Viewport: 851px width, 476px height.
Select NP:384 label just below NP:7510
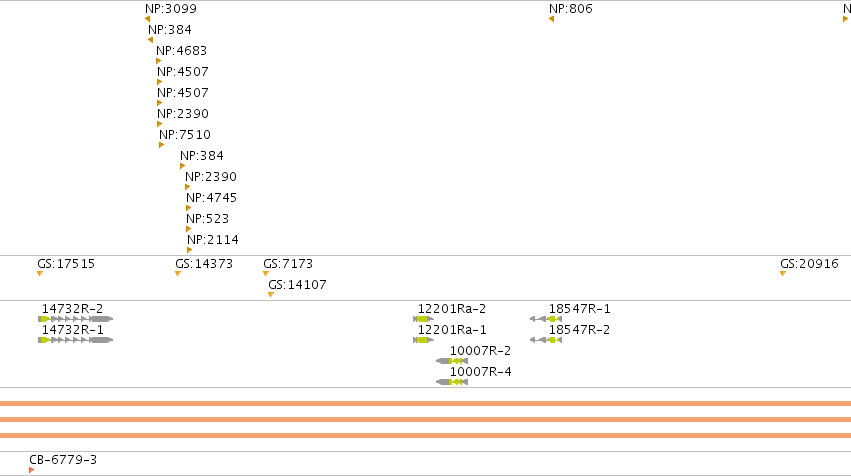pyautogui.click(x=202, y=156)
